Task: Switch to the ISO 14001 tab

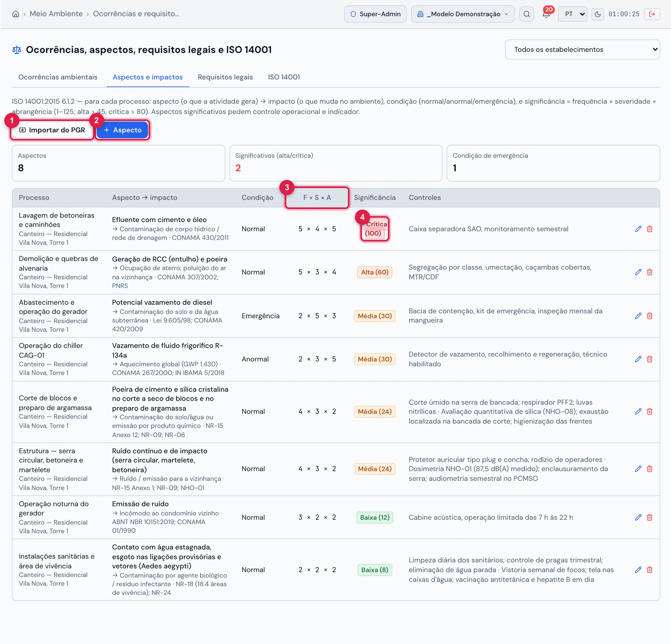Action: 284,77
